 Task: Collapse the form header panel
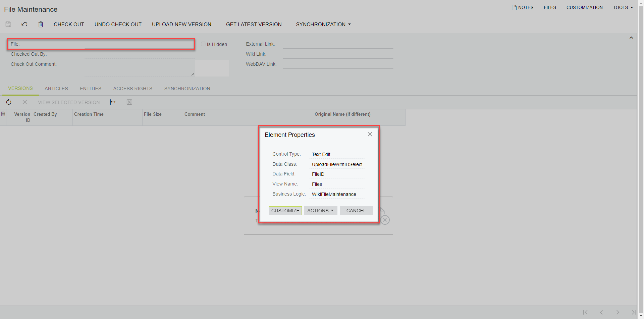[631, 38]
